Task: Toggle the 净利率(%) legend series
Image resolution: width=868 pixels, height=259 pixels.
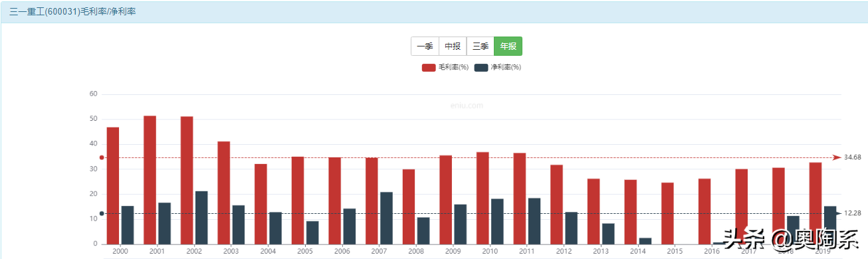Action: coord(497,68)
